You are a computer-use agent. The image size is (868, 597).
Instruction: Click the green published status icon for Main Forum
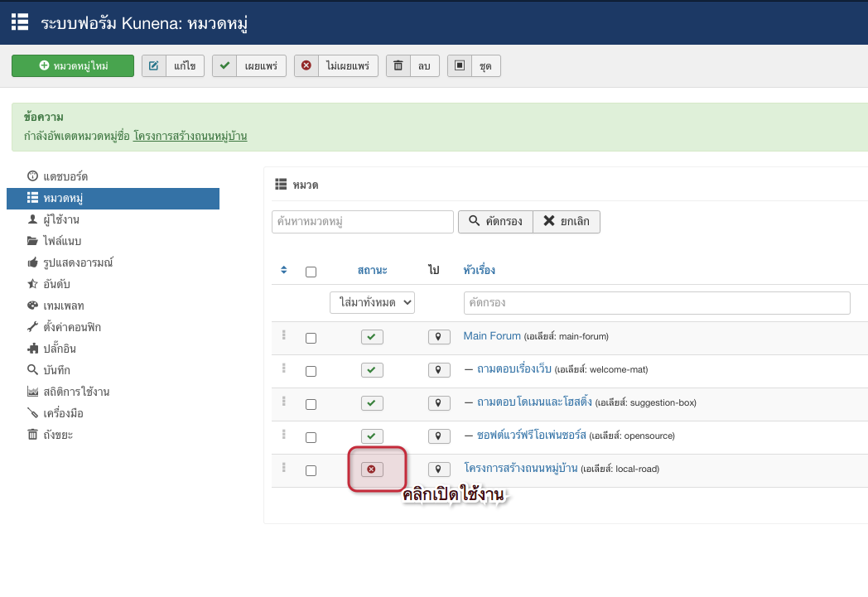371,337
